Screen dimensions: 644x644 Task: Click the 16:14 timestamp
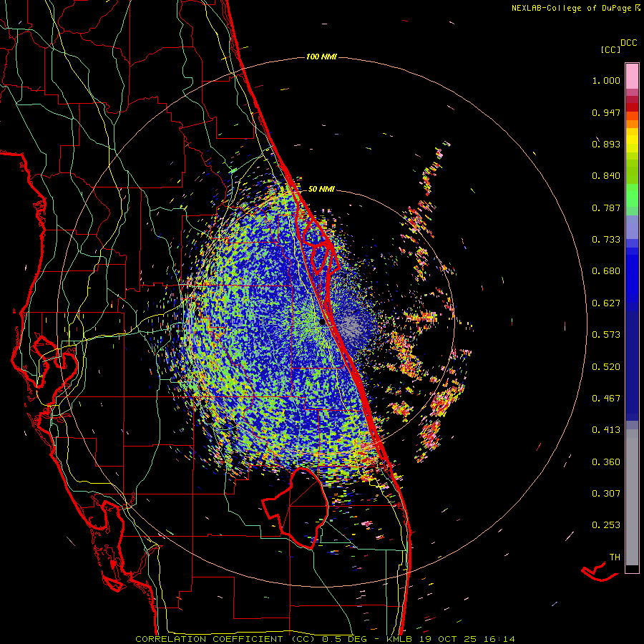(x=499, y=639)
